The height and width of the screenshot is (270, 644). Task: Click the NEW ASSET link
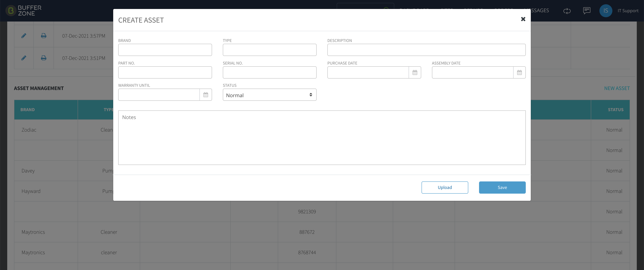[617, 88]
